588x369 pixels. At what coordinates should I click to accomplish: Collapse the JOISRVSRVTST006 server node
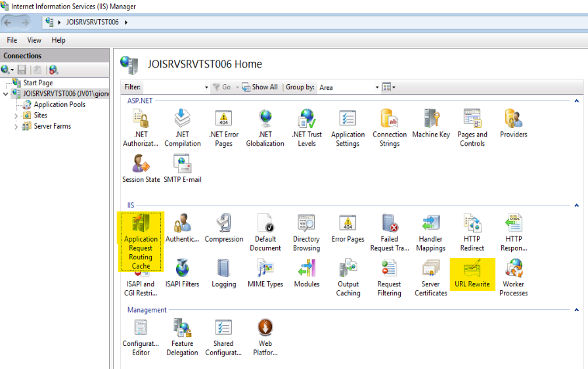point(6,94)
